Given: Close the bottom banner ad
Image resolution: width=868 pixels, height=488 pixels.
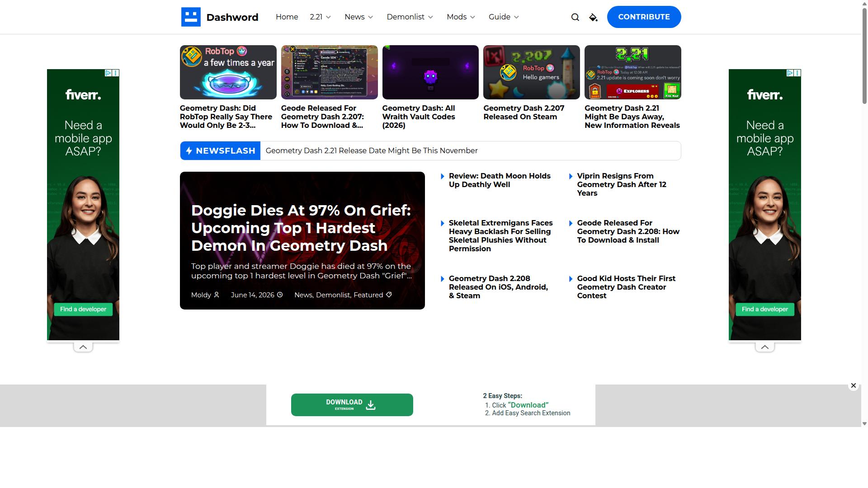Looking at the screenshot, I should point(854,385).
